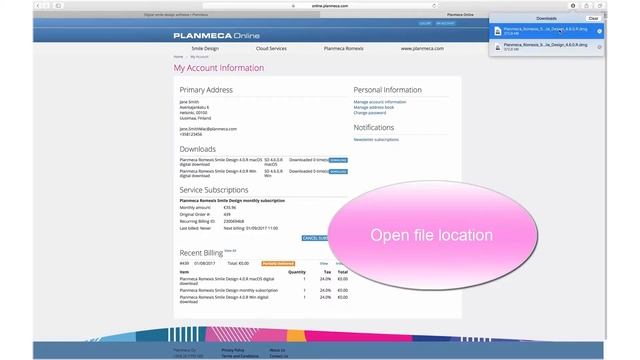The height and width of the screenshot is (360, 640).
Task: Click the My Account header button
Action: pos(445,23)
